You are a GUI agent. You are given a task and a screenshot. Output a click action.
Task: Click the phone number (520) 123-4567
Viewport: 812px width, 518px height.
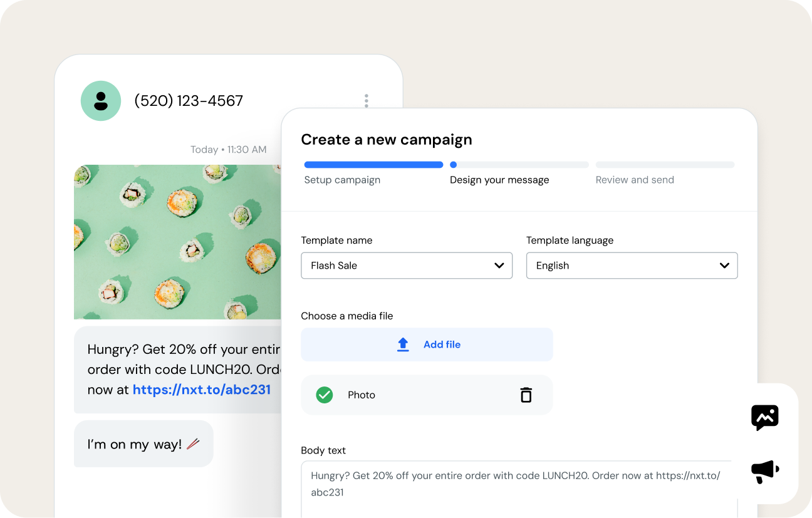point(189,101)
